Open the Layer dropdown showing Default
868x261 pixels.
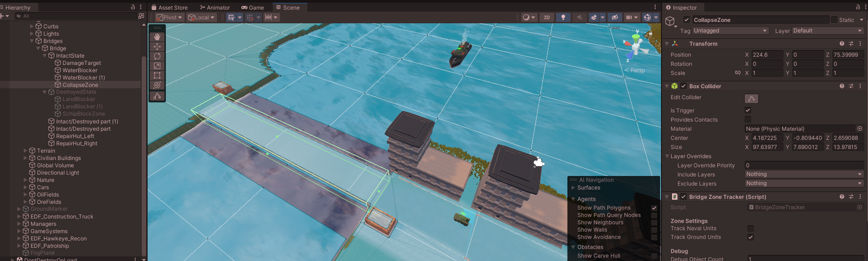tap(828, 31)
